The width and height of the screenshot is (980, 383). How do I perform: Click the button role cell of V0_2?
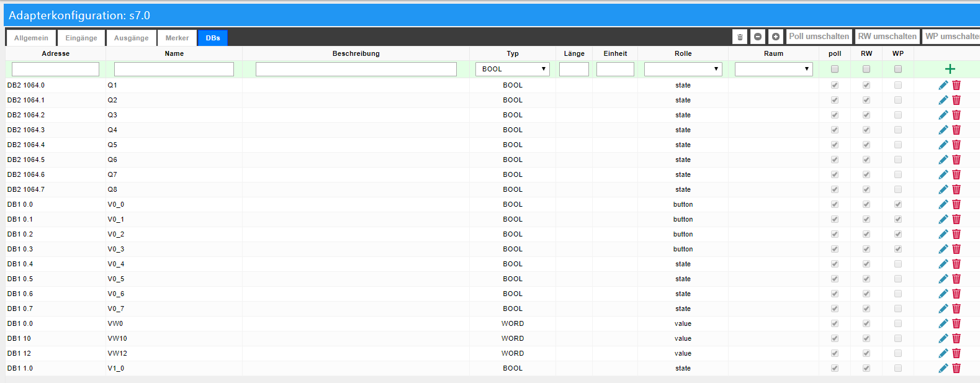click(683, 234)
